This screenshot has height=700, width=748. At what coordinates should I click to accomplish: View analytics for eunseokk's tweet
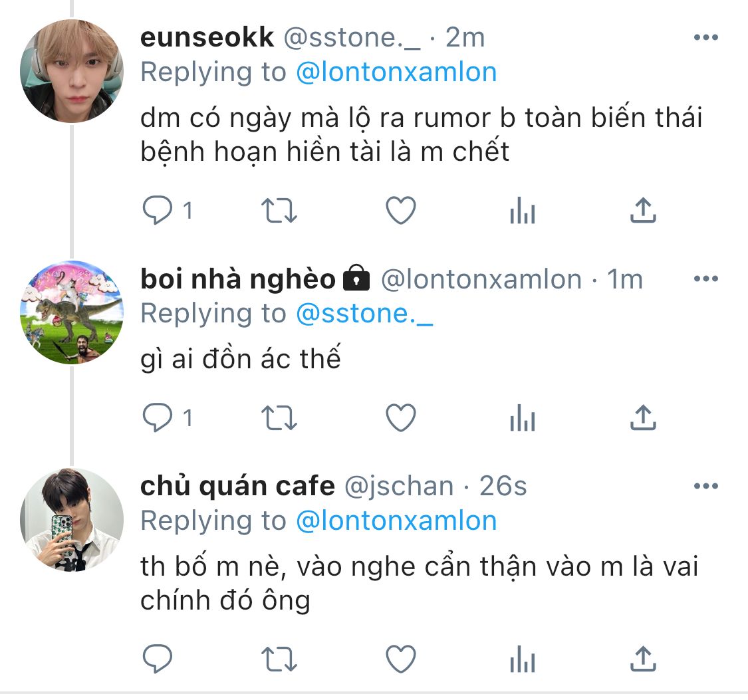(x=522, y=211)
